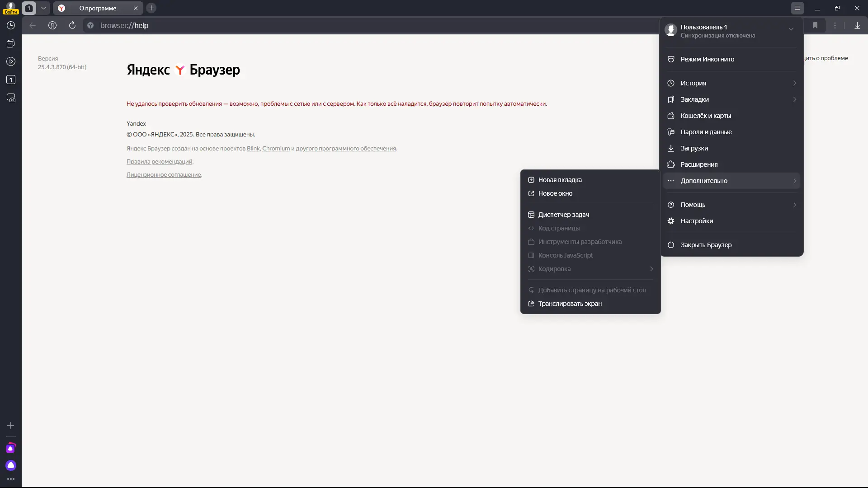Select Режим Инкогнито from the menu
This screenshot has width=868, height=488.
tap(707, 59)
